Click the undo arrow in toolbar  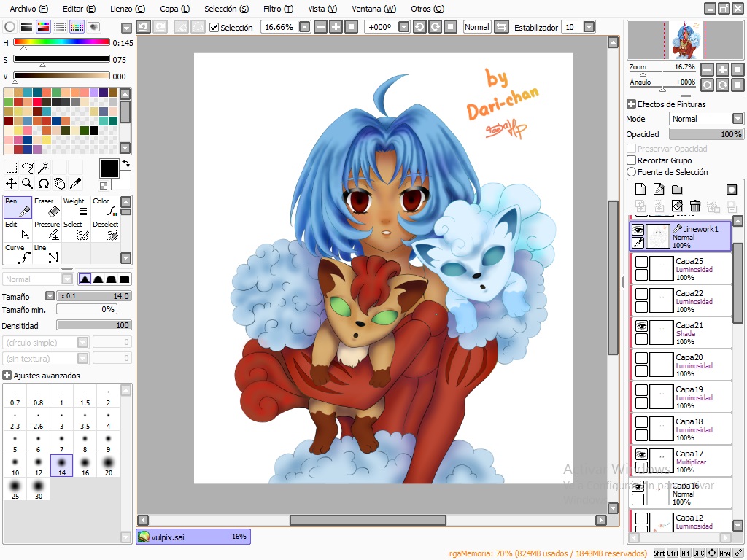point(144,27)
